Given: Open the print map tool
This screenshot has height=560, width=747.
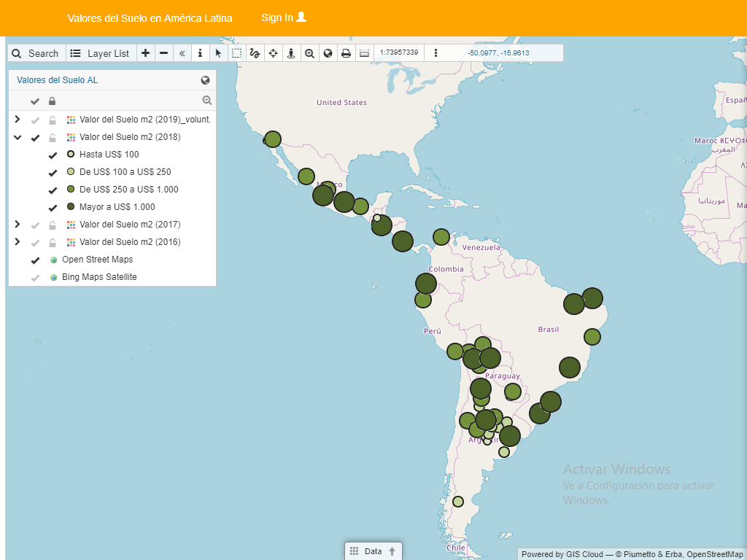Looking at the screenshot, I should pyautogui.click(x=346, y=53).
